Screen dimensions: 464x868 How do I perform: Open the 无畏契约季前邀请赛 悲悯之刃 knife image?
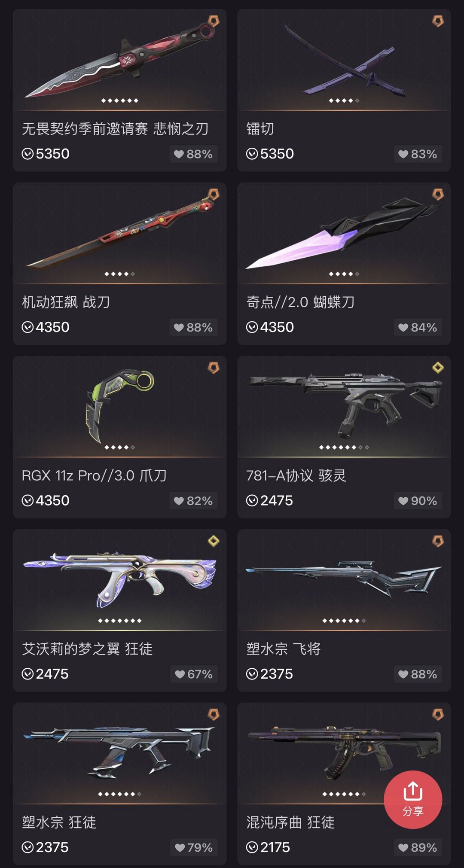click(119, 60)
